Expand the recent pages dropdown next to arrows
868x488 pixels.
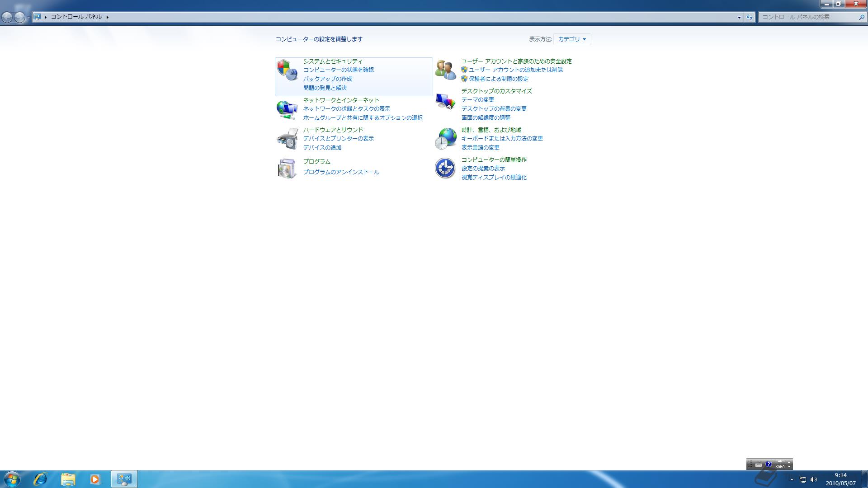coord(28,17)
